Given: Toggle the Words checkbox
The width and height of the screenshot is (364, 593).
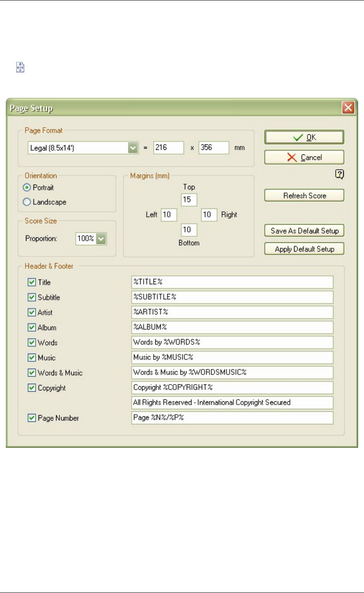Looking at the screenshot, I should [31, 343].
